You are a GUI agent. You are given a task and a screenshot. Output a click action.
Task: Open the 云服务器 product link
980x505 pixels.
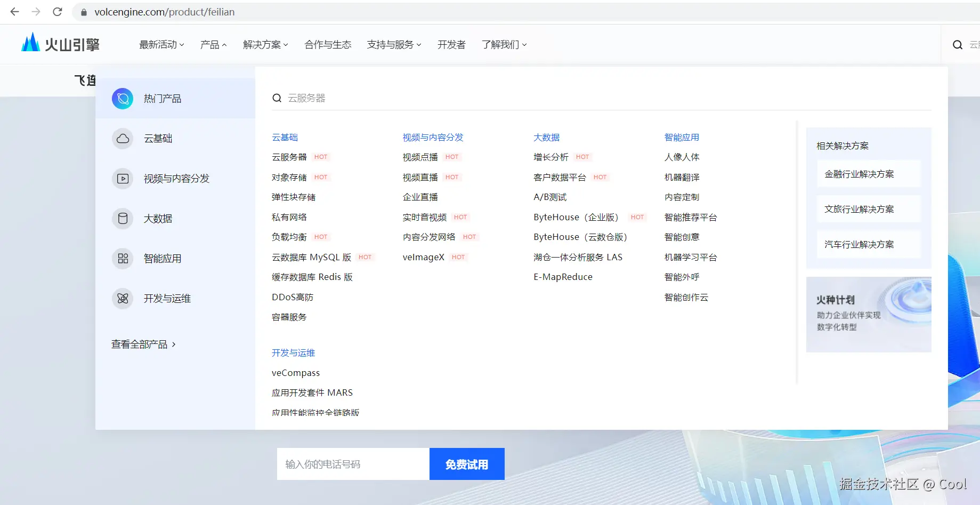point(289,157)
